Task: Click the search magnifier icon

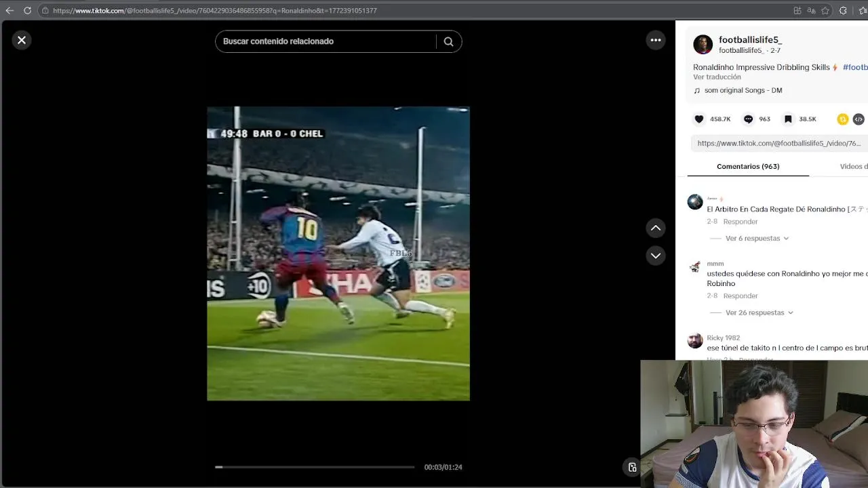Action: tap(448, 41)
